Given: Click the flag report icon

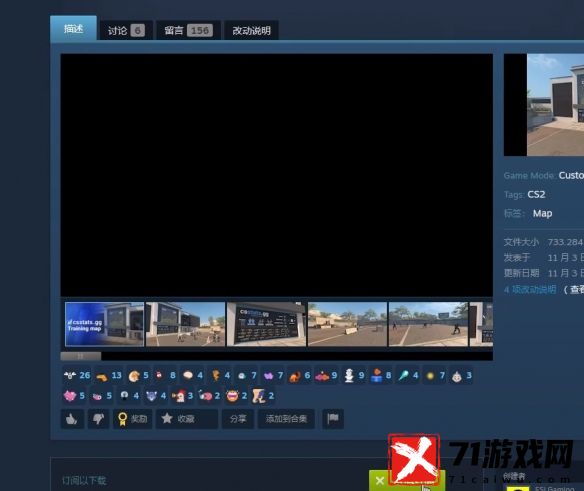Looking at the screenshot, I should tap(333, 419).
